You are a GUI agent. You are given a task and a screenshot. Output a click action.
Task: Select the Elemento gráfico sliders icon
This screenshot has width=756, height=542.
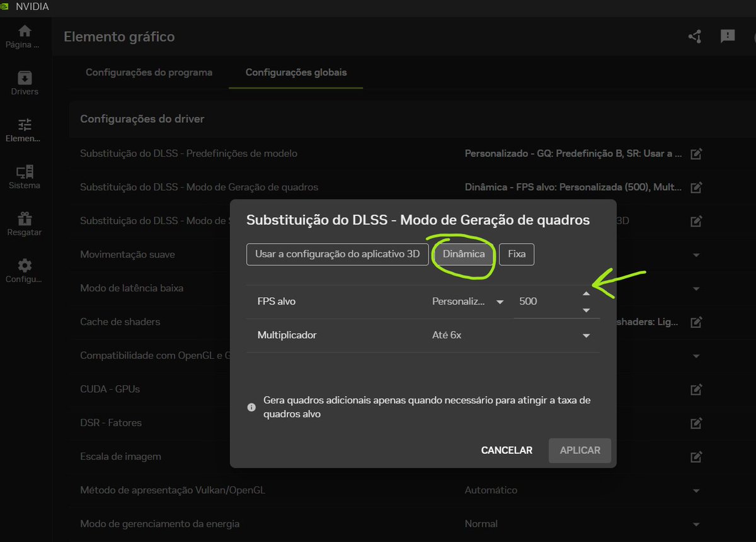tap(25, 124)
